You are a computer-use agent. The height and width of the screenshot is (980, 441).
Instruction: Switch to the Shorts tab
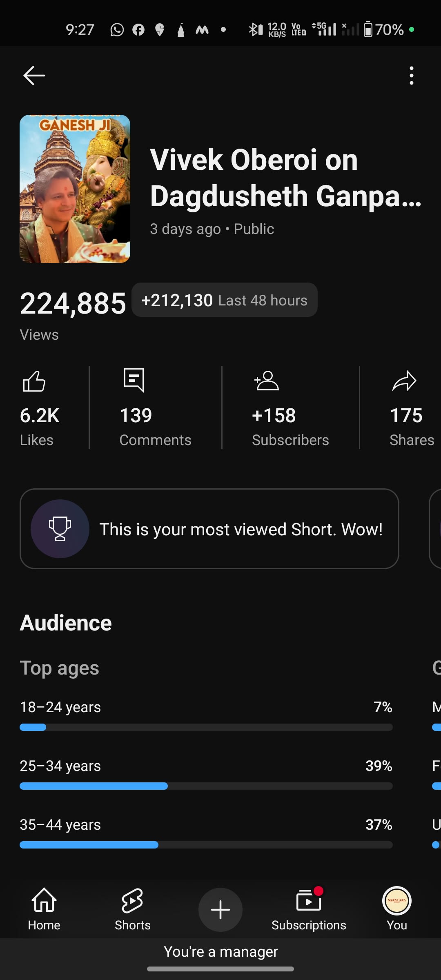click(133, 909)
